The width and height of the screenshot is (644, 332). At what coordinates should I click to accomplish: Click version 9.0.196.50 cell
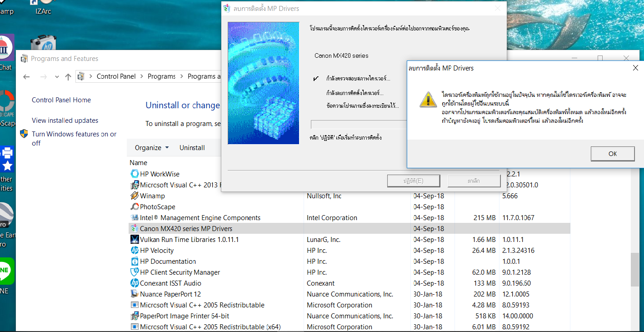click(516, 283)
